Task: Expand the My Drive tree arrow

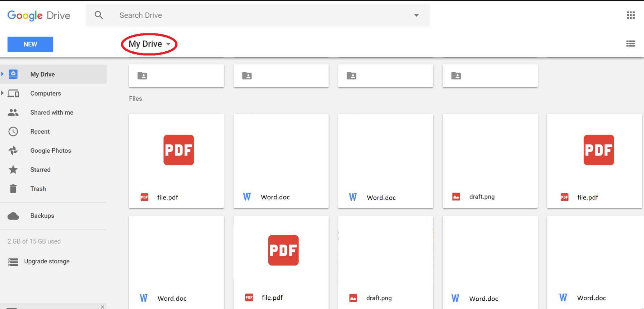Action: pos(3,74)
